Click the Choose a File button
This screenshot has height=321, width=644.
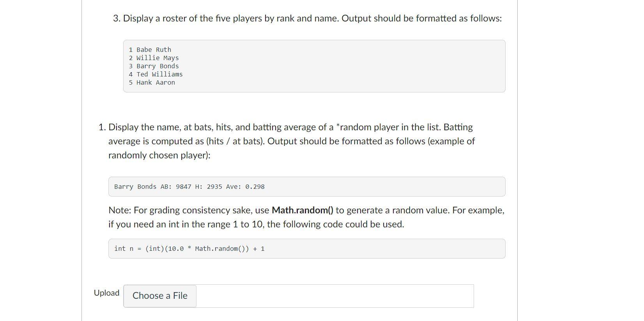pyautogui.click(x=159, y=296)
